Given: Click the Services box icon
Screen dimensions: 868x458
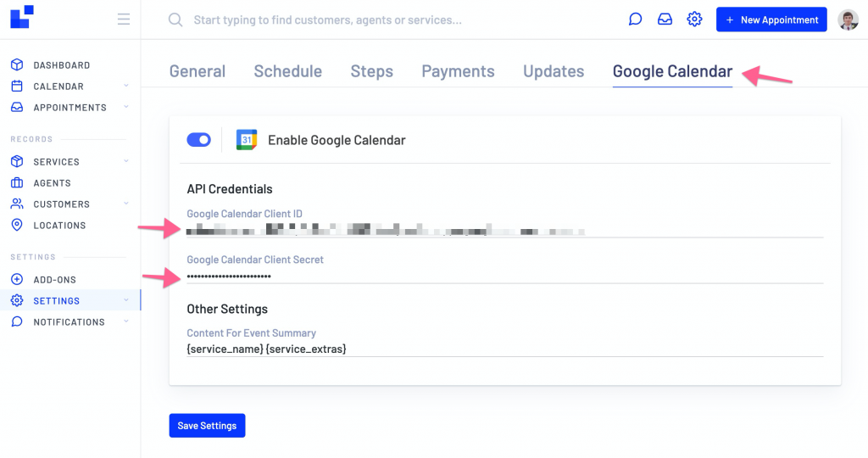Looking at the screenshot, I should [x=17, y=161].
